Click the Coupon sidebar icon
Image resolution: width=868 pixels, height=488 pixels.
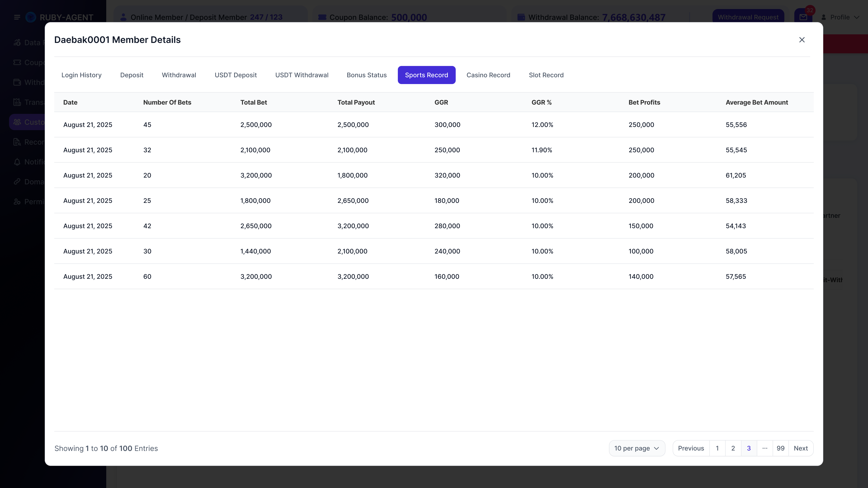coord(17,62)
